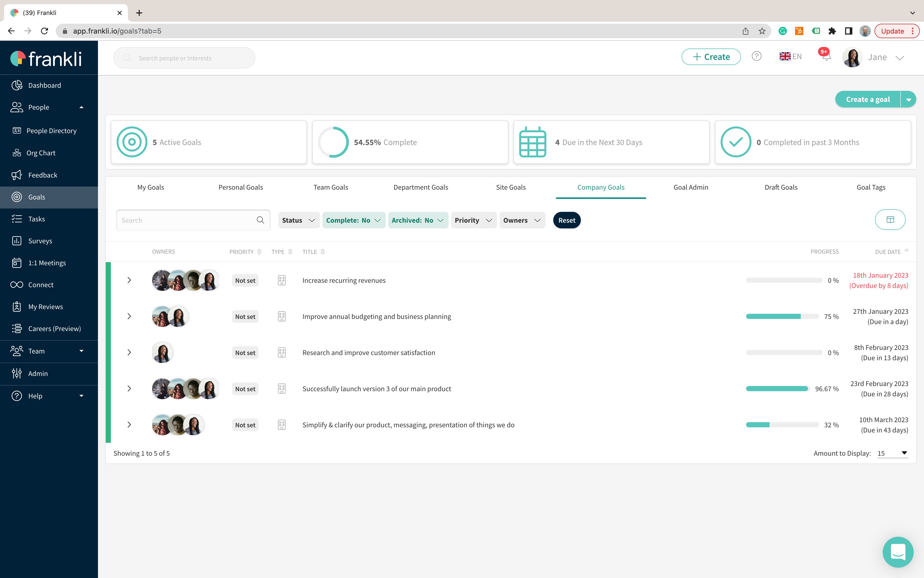Click the 75% progress bar
Screen dimensions: 924x578
[x=782, y=317]
